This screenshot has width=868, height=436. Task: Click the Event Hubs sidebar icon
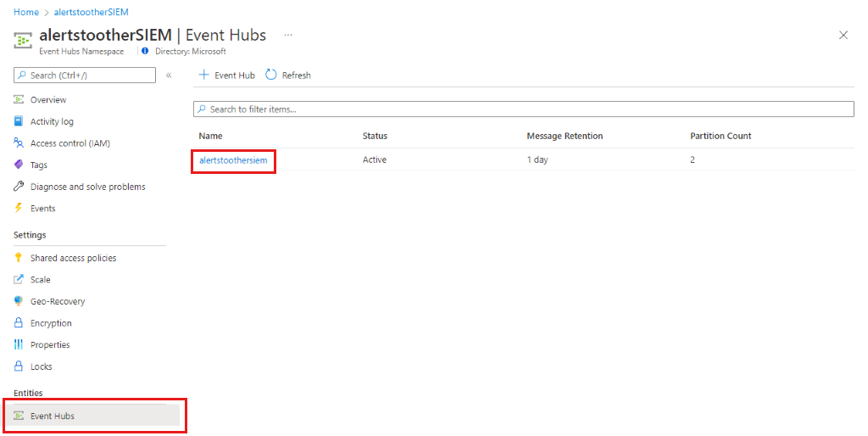pos(19,416)
